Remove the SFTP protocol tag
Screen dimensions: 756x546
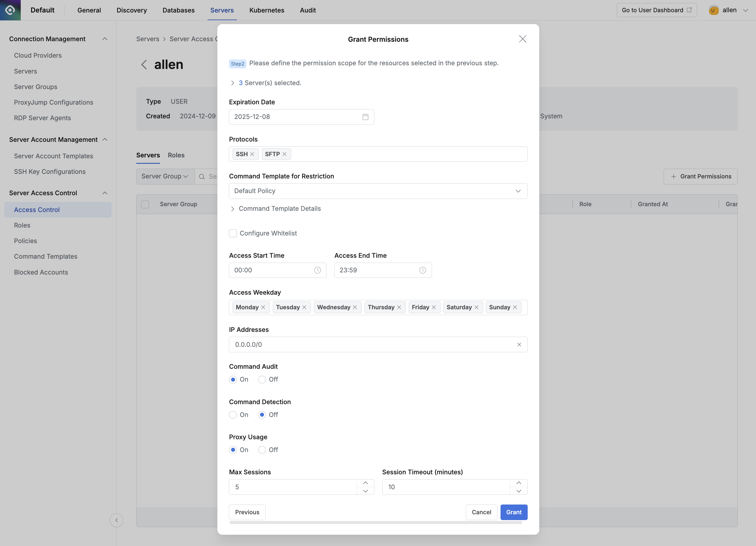point(284,154)
